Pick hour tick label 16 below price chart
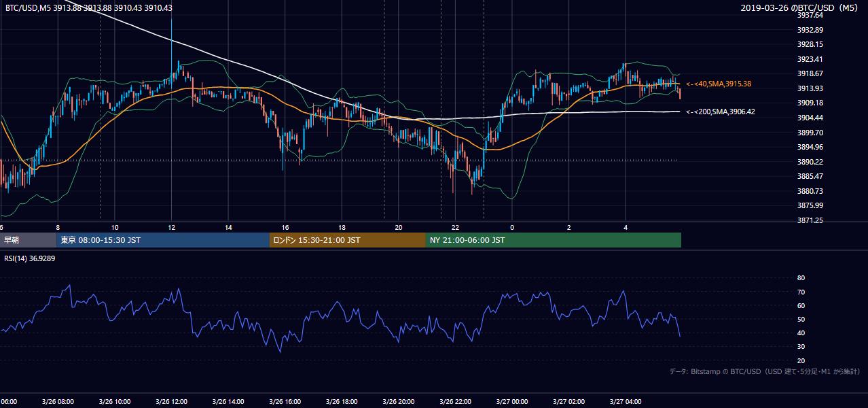 pos(285,227)
